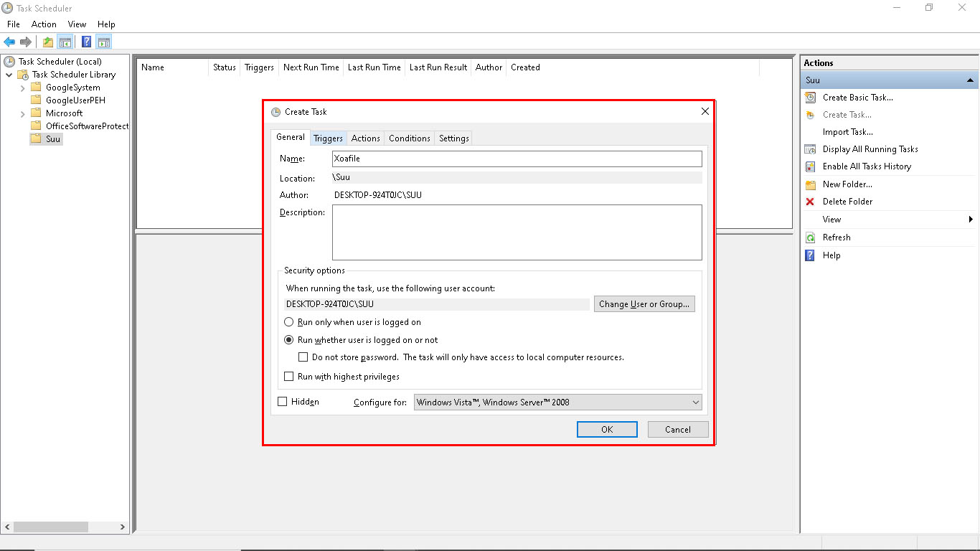This screenshot has width=980, height=551.
Task: Enable All Tasks History via its icon
Action: point(810,166)
